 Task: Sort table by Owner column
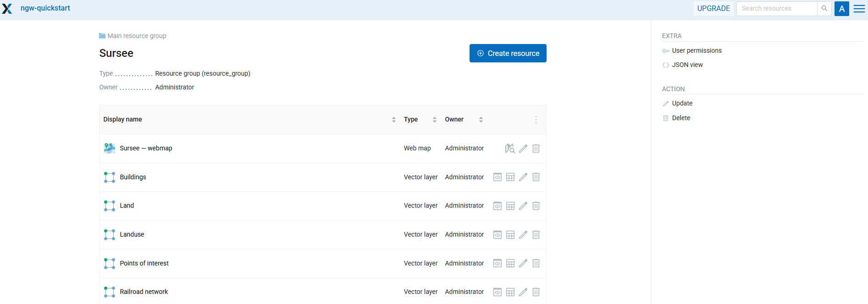481,120
